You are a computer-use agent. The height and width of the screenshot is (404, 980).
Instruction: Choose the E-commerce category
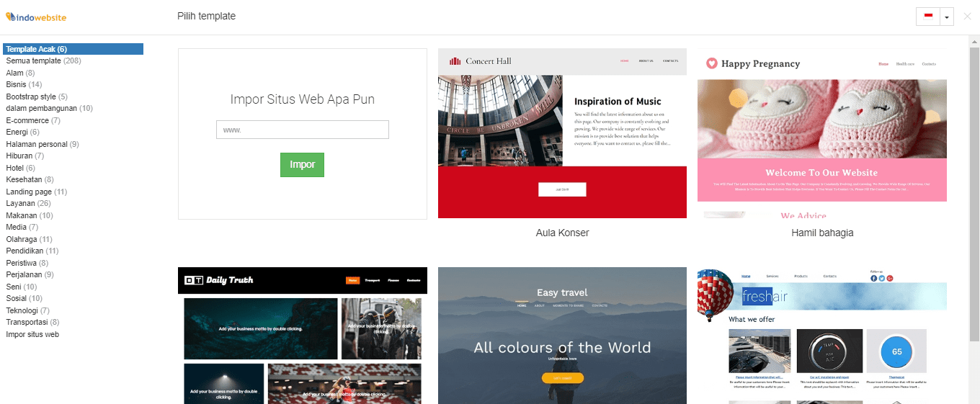pyautogui.click(x=33, y=120)
